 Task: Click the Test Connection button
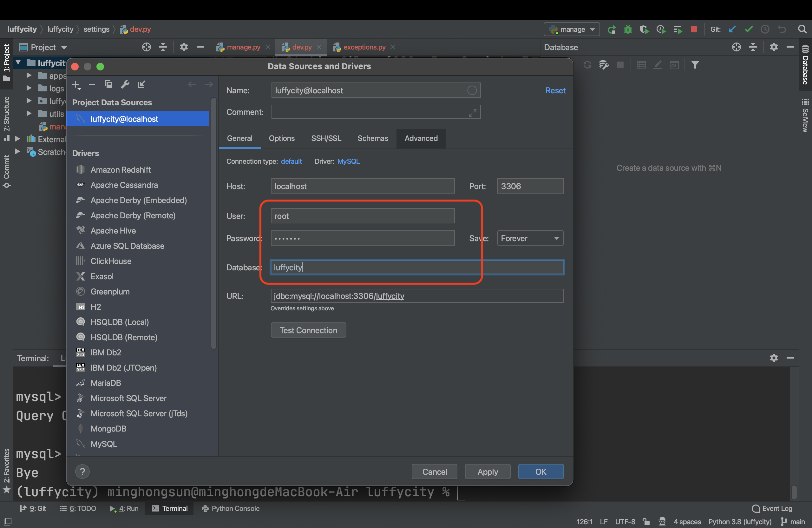pos(308,330)
